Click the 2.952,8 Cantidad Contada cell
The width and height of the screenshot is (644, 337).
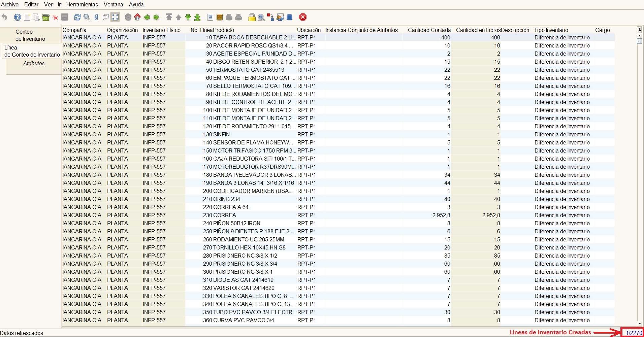pos(427,215)
